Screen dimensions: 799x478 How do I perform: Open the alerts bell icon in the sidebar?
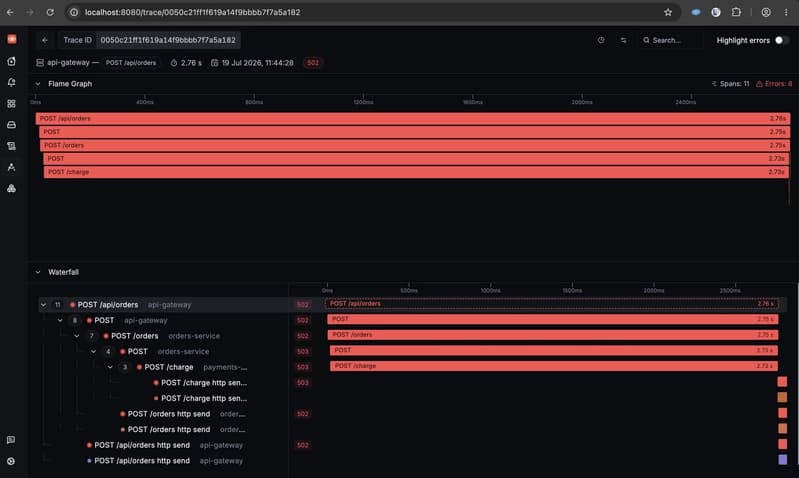tap(11, 83)
